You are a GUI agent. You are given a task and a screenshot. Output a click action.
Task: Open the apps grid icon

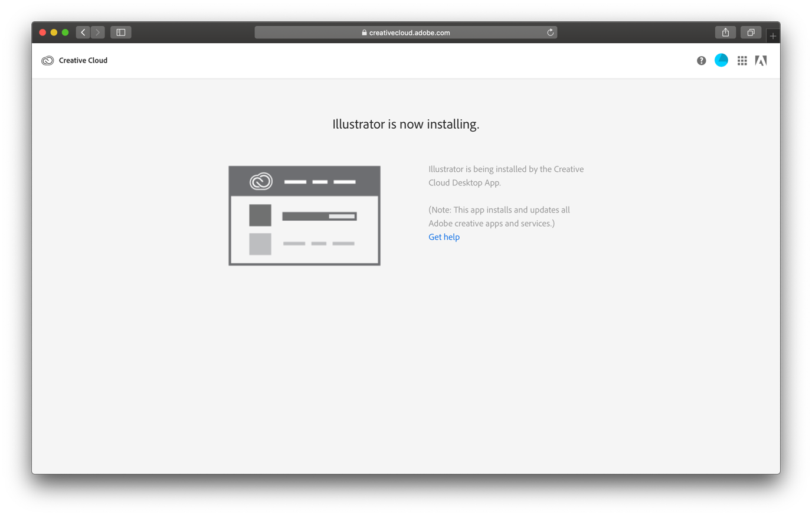coord(742,60)
